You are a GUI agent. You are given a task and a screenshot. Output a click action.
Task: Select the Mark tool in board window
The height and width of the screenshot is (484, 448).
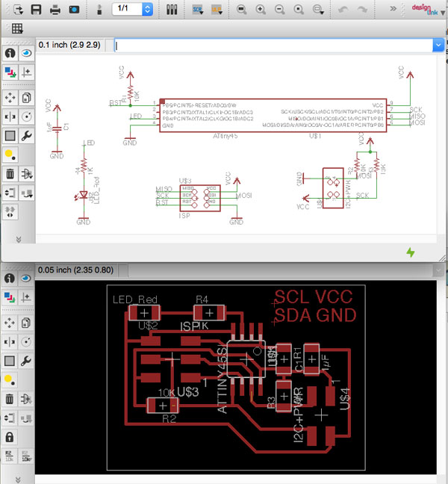(x=26, y=297)
